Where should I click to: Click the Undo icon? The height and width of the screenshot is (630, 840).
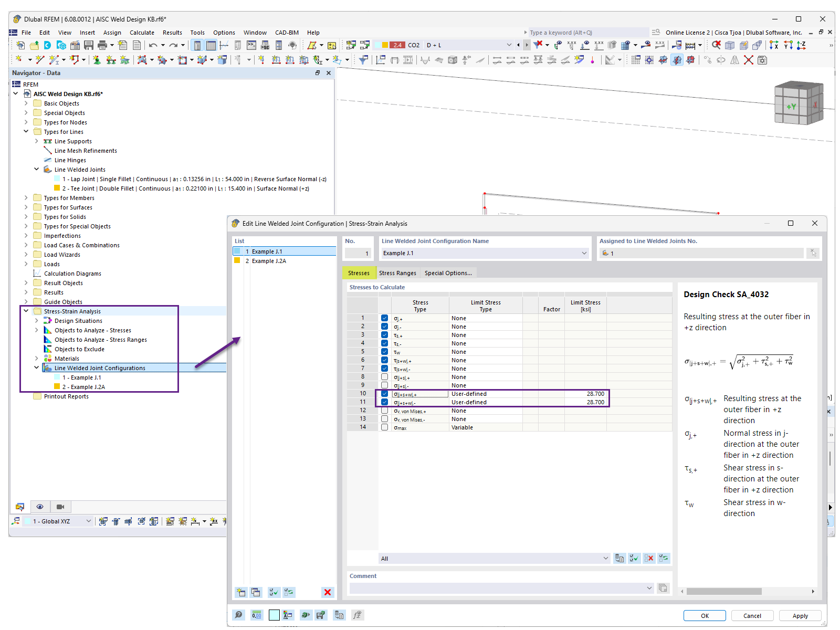(153, 45)
